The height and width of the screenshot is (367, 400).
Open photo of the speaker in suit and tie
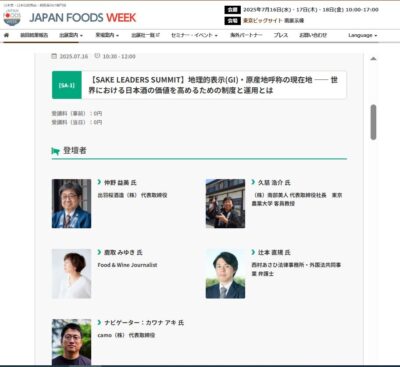[x=225, y=274]
